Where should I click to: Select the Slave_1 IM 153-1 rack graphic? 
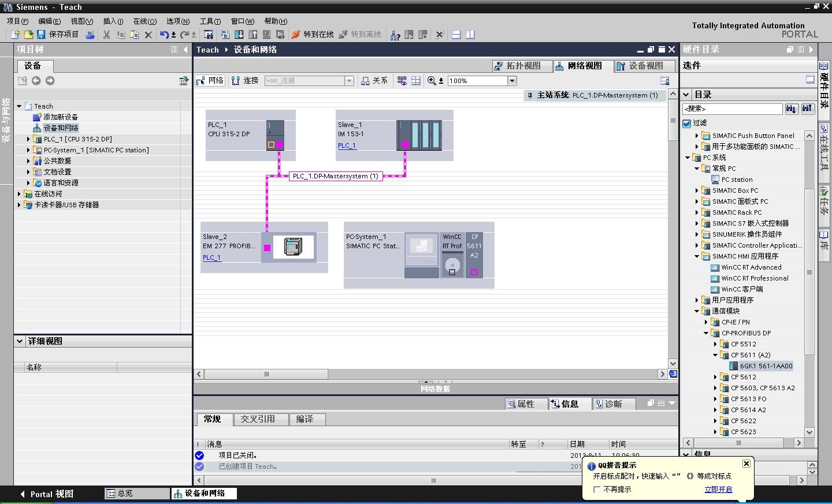[x=419, y=135]
